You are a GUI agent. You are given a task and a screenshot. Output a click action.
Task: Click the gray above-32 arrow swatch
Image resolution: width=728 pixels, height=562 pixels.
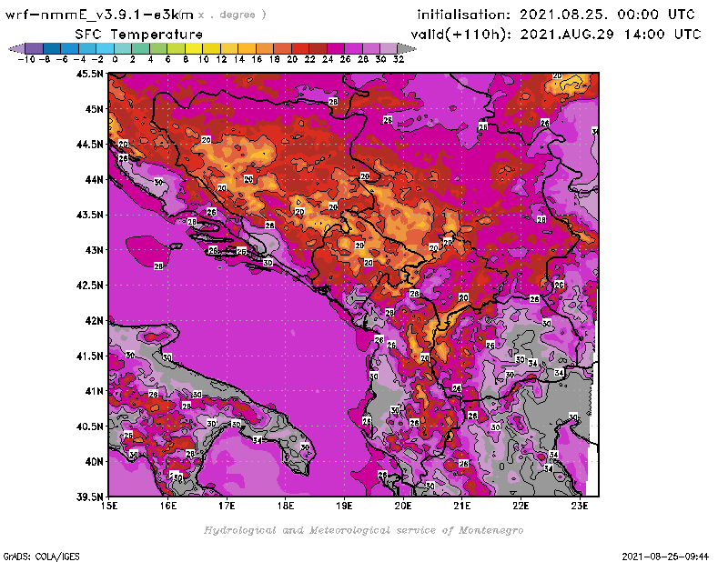click(407, 48)
